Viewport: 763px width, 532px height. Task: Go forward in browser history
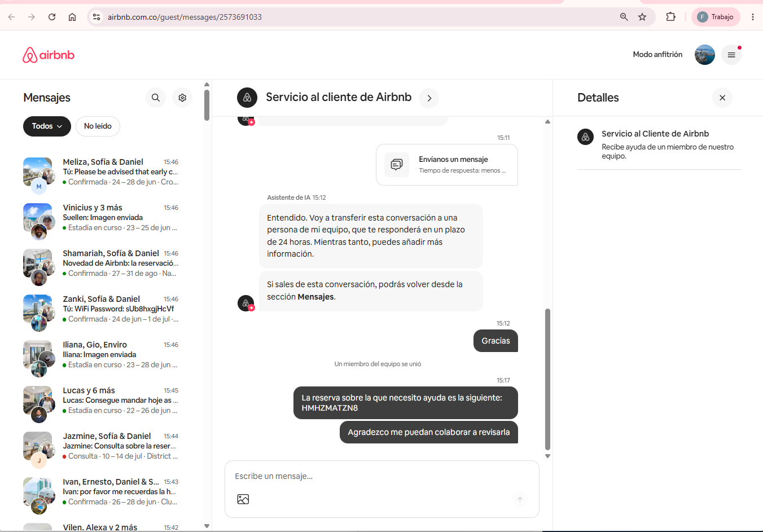point(32,17)
